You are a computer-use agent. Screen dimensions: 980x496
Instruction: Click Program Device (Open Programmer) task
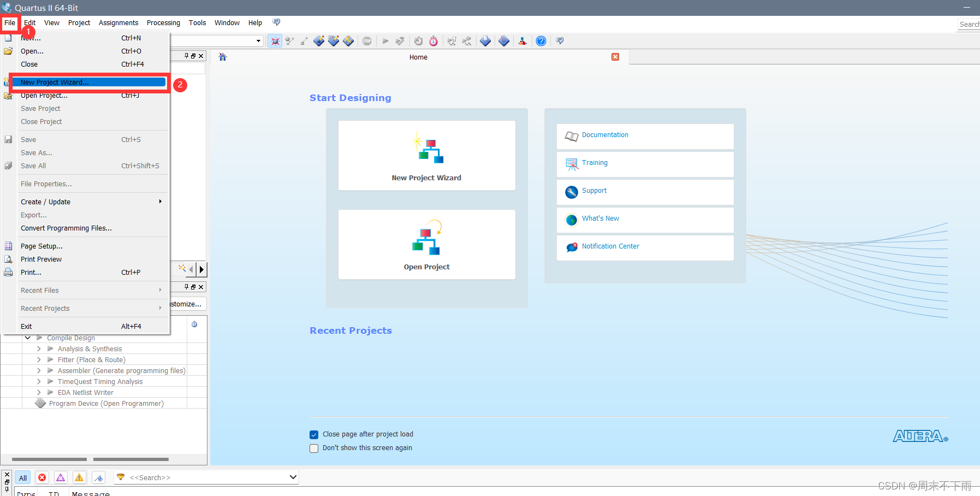(106, 403)
